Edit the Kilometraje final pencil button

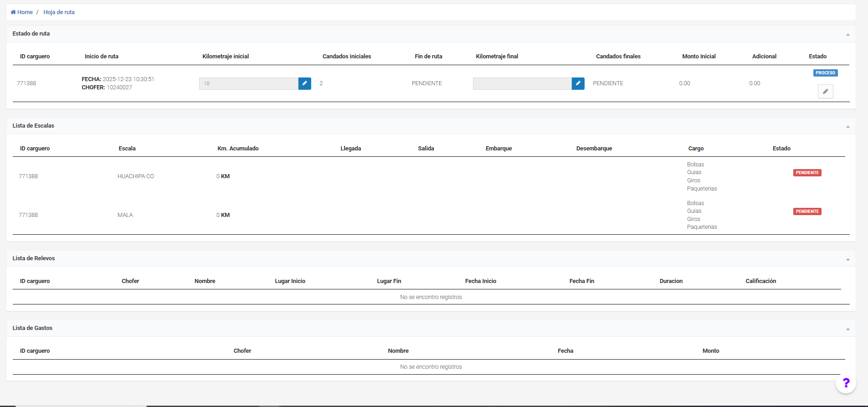coord(578,83)
